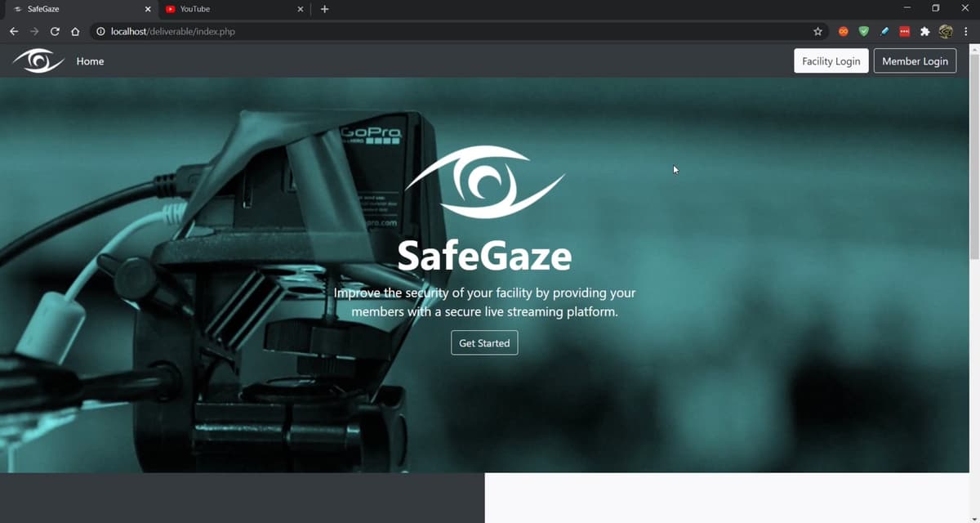Click the address bar URL field

coord(408,32)
